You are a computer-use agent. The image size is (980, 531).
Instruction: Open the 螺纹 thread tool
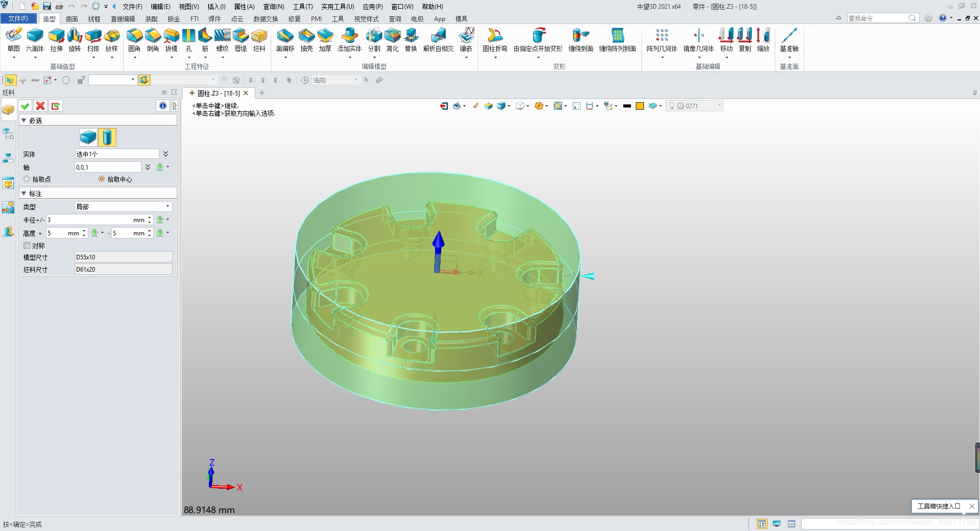coord(222,40)
